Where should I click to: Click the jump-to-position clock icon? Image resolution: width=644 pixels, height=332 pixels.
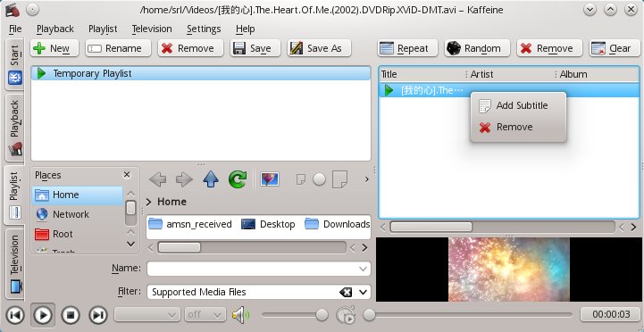coord(346,315)
